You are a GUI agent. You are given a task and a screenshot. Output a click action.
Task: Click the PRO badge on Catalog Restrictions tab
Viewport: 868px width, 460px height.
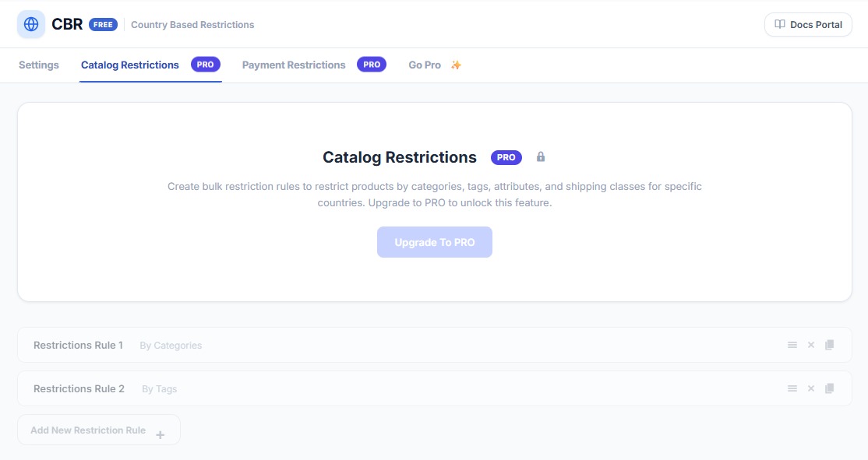pos(206,65)
